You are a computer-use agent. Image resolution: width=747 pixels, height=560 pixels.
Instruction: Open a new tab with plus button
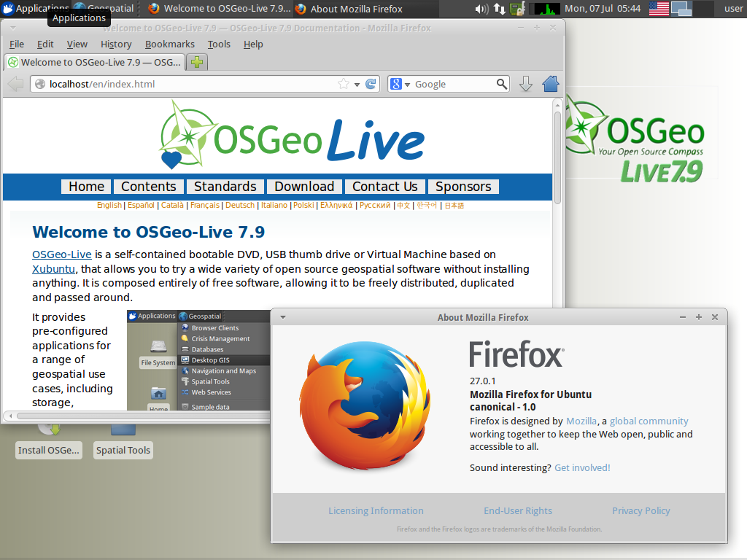click(197, 63)
